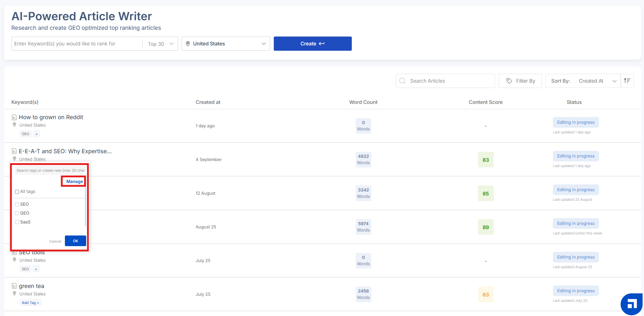Viewport: 644px width, 316px height.
Task: Click Add Tag on green tea article
Action: (30, 303)
